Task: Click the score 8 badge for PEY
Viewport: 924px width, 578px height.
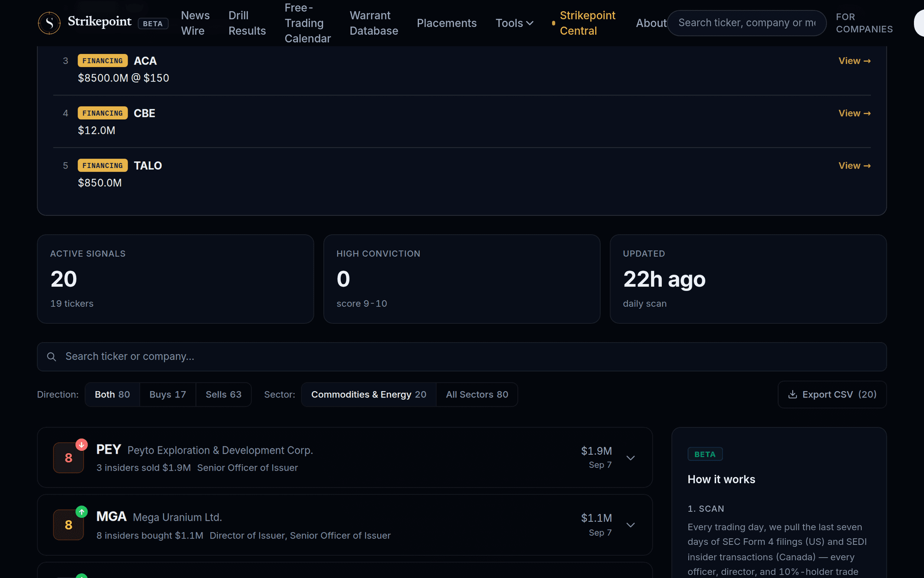Action: (68, 458)
